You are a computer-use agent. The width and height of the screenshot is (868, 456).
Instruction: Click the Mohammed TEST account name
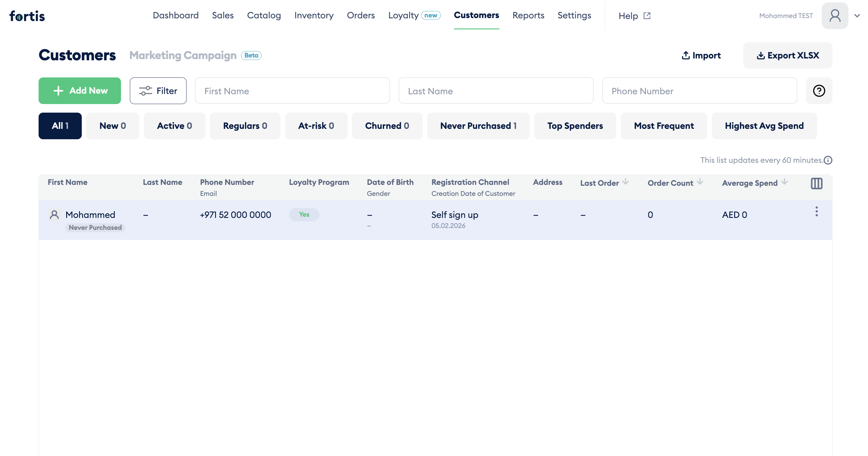786,16
